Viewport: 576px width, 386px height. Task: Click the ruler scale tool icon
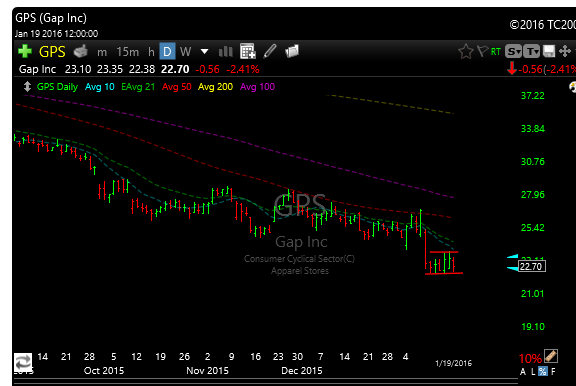pos(551,356)
